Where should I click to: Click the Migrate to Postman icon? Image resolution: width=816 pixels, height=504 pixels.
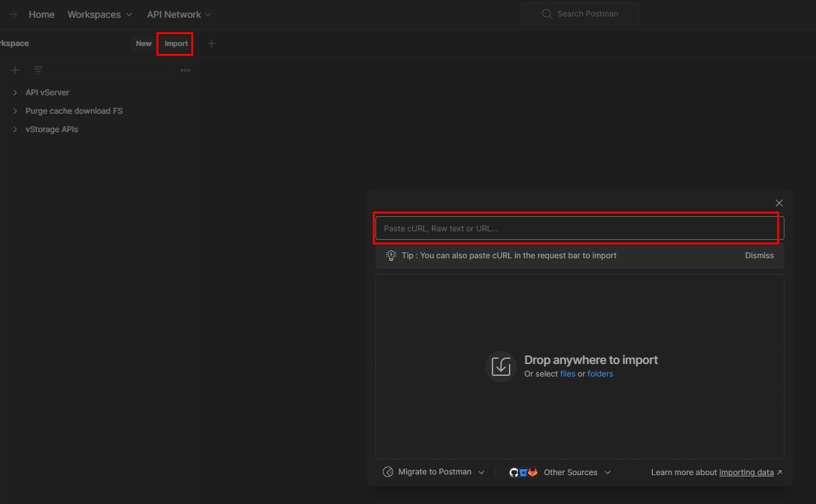(388, 472)
